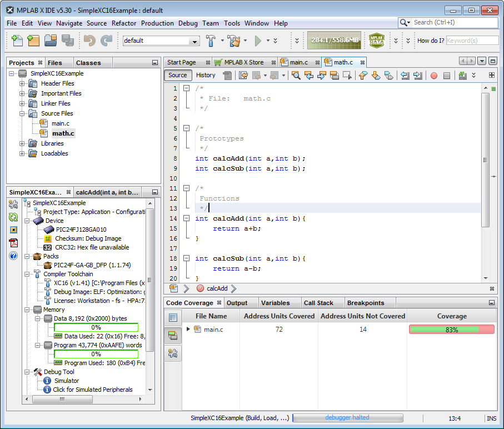Click the Coverage column header
504x429 pixels.
coord(452,316)
